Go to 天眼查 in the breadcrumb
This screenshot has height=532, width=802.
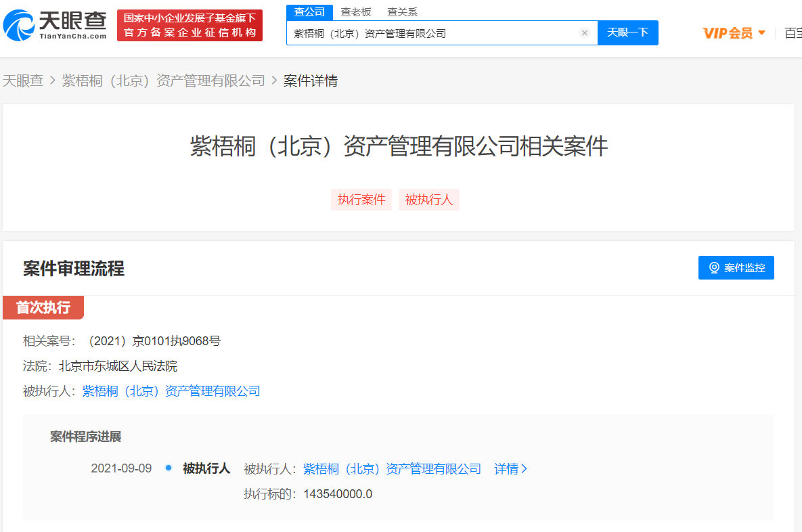23,81
